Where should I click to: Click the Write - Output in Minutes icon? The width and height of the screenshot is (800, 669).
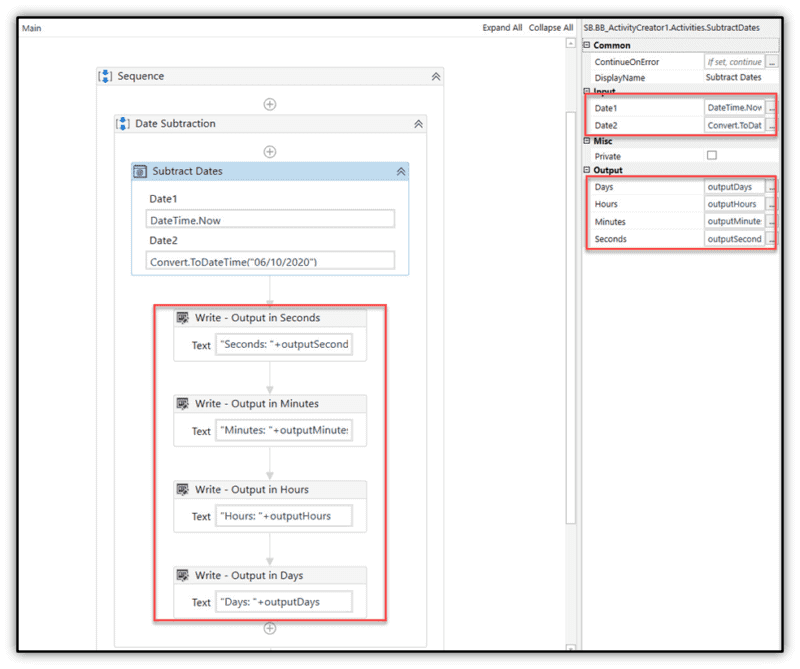(183, 403)
